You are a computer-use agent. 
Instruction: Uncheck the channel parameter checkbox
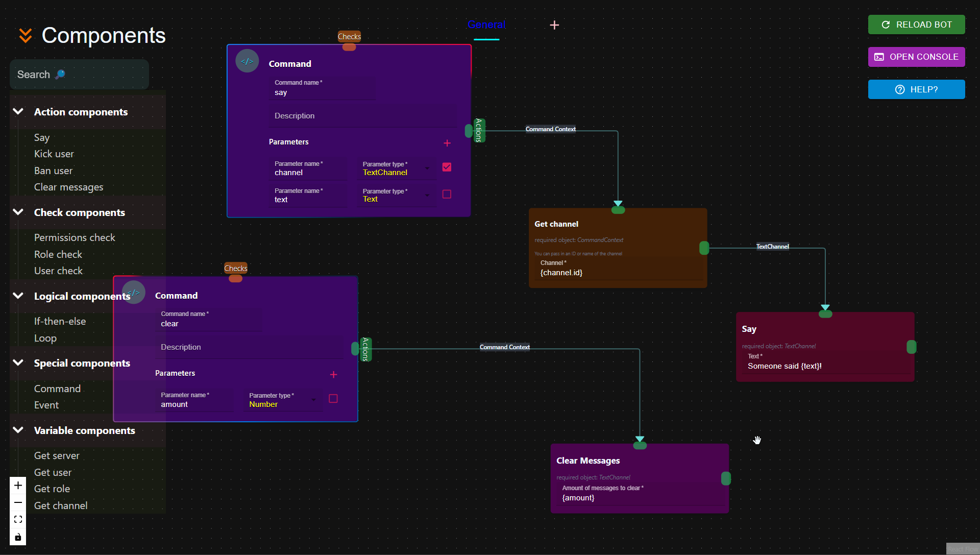[447, 167]
